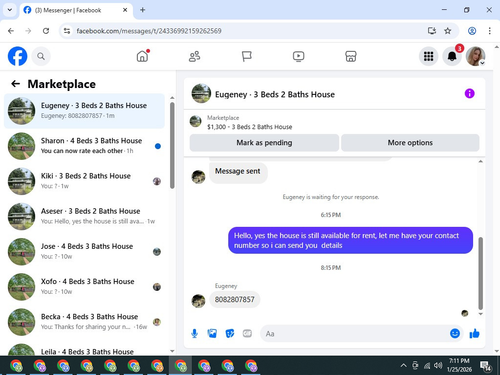
Task: Open Windows notification center icon
Action: point(485,366)
